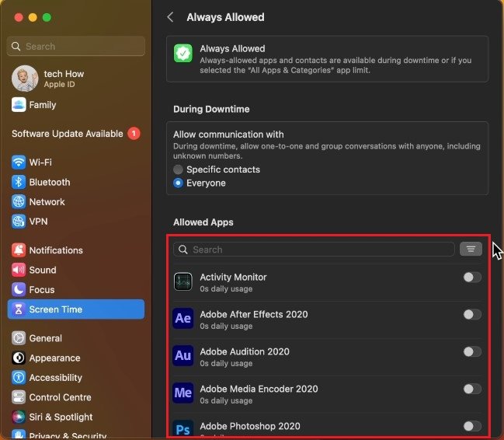Open the app list filter dropdown
The image size is (504, 440).
[x=471, y=250]
